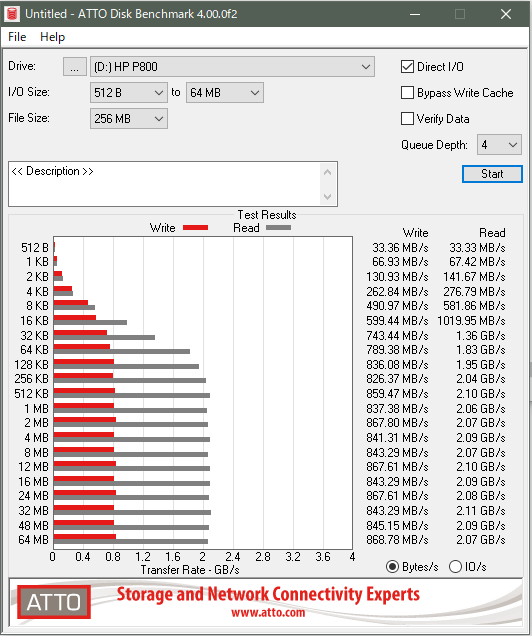Close the ATTO Disk Benchmark window
532x636 pixels.
[x=506, y=14]
